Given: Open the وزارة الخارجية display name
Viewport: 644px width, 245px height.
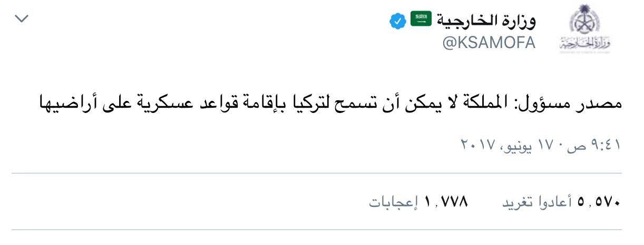Looking at the screenshot, I should (x=486, y=21).
